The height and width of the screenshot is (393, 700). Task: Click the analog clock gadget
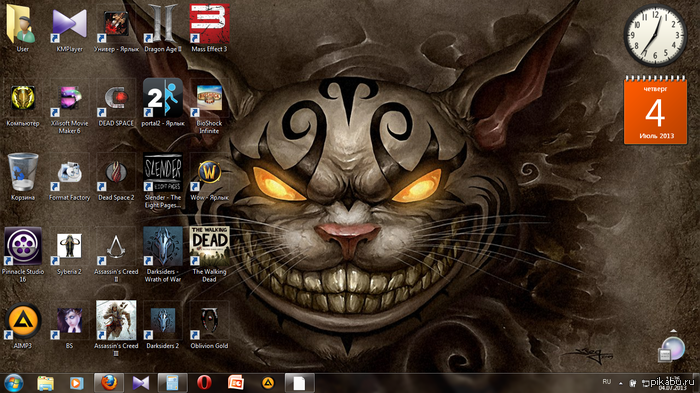pos(655,35)
